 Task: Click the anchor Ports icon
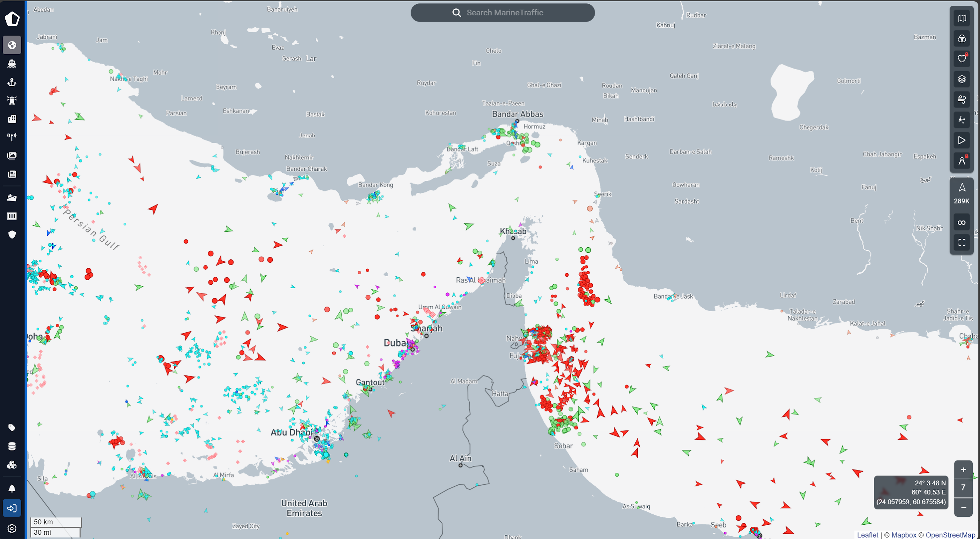coord(12,82)
